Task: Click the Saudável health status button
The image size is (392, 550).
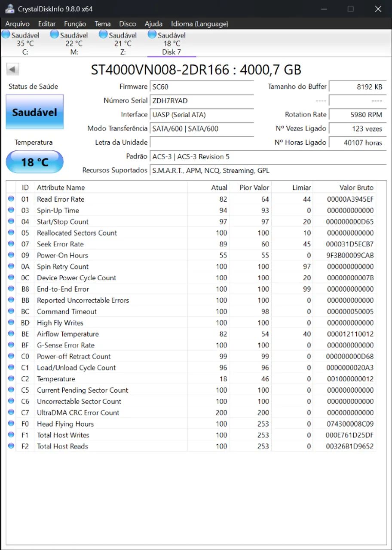Action: click(x=34, y=112)
